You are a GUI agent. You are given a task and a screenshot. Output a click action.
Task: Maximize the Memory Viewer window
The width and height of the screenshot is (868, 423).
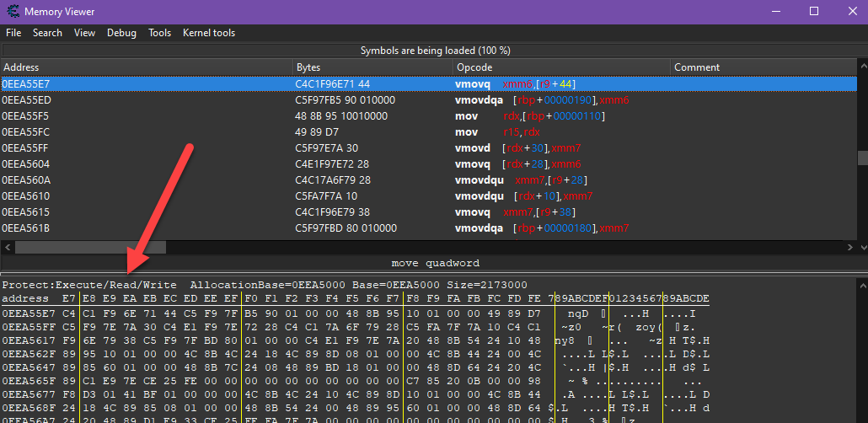tap(814, 11)
